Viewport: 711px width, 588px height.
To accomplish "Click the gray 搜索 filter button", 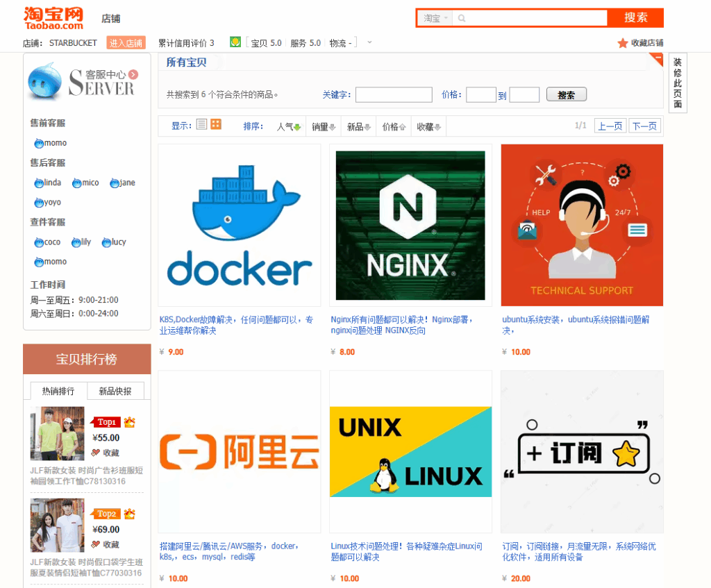I will coord(567,94).
